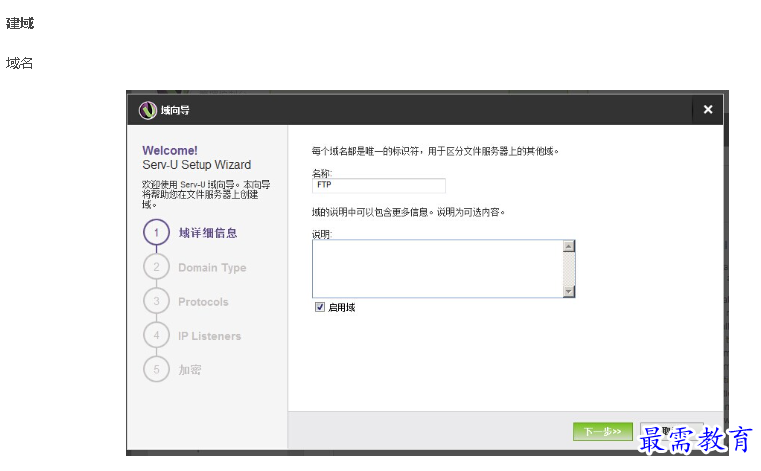Click the description box scroll down arrow
The width and height of the screenshot is (761, 471).
[569, 291]
